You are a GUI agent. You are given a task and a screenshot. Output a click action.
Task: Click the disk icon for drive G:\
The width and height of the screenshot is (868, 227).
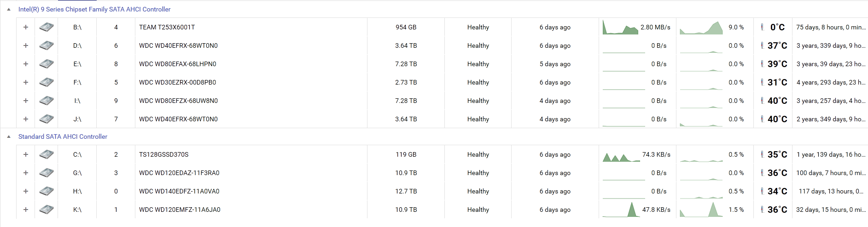(46, 173)
